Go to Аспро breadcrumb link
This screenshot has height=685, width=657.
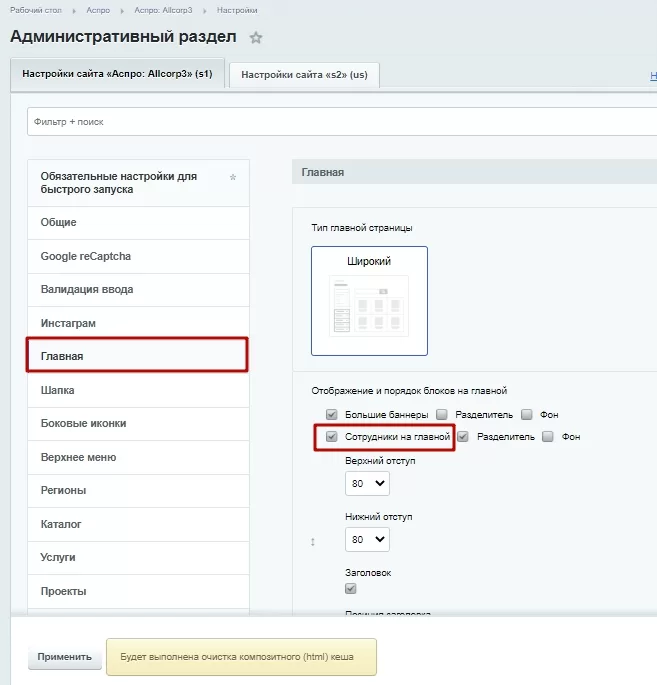(x=98, y=10)
